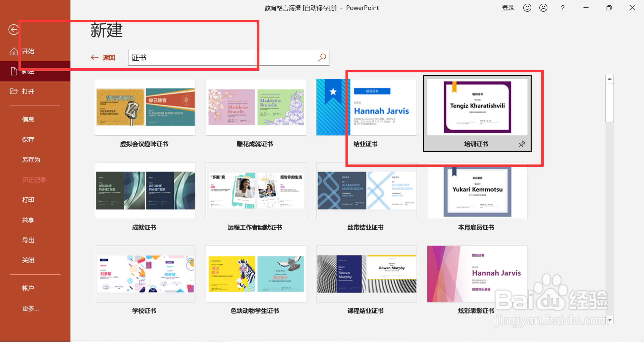
Task: Click the 色块动物学生证书 label text
Action: pyautogui.click(x=255, y=311)
